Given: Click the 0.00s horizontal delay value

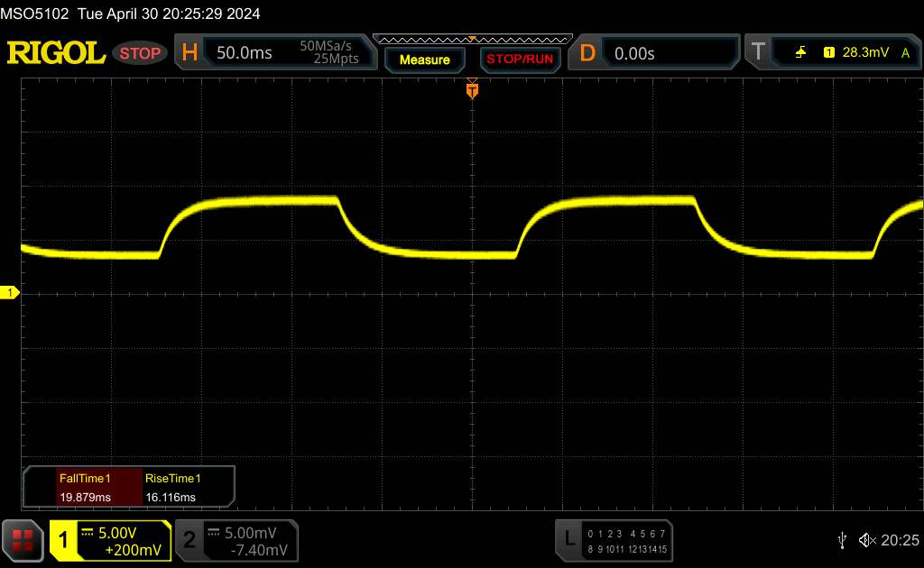Looking at the screenshot, I should (634, 53).
